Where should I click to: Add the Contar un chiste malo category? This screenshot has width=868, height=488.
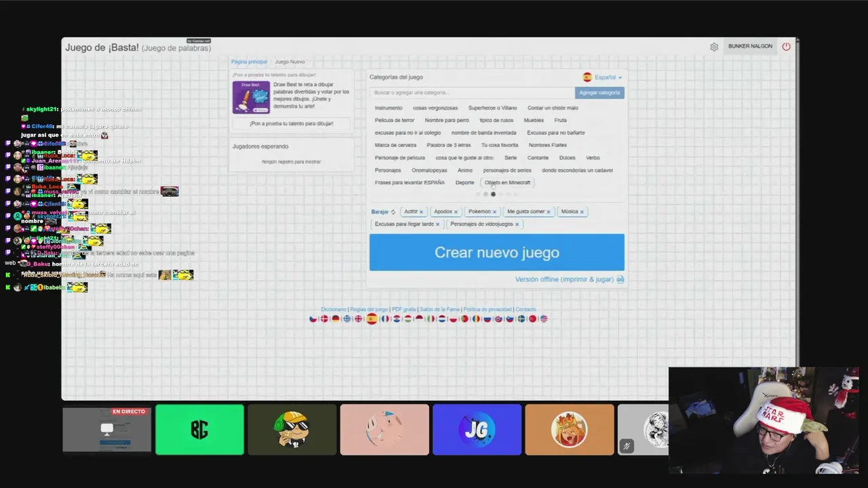553,108
